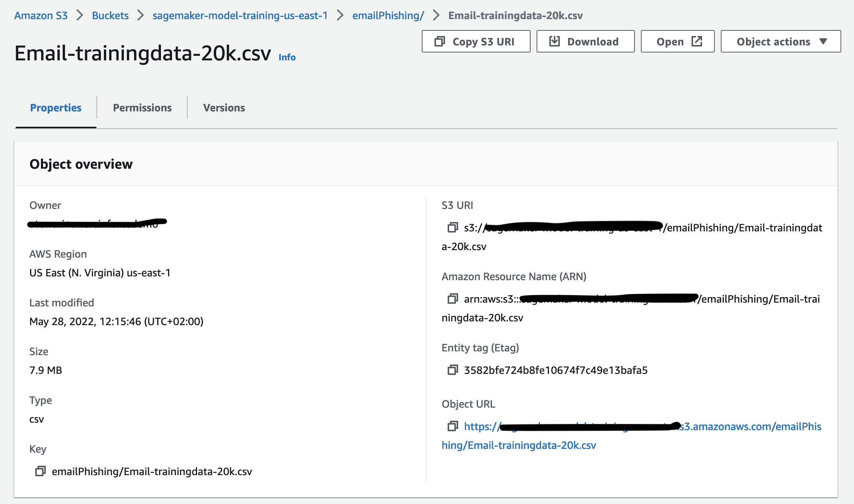Image resolution: width=854 pixels, height=504 pixels.
Task: Switch to the Permissions tab
Action: pyautogui.click(x=142, y=108)
